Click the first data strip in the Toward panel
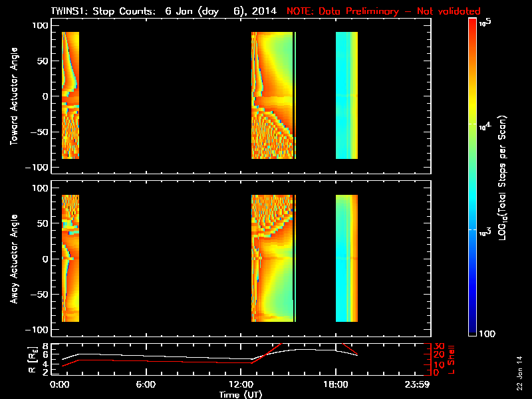 pos(70,95)
